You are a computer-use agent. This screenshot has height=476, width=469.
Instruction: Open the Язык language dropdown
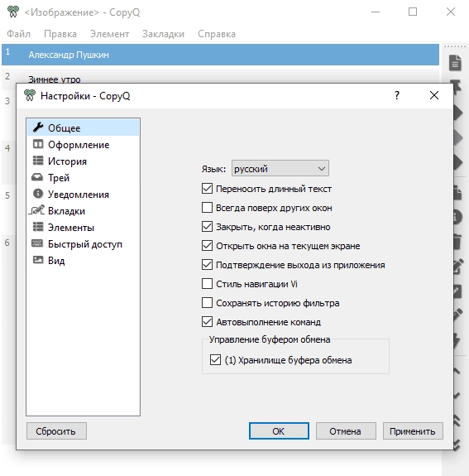tap(280, 169)
